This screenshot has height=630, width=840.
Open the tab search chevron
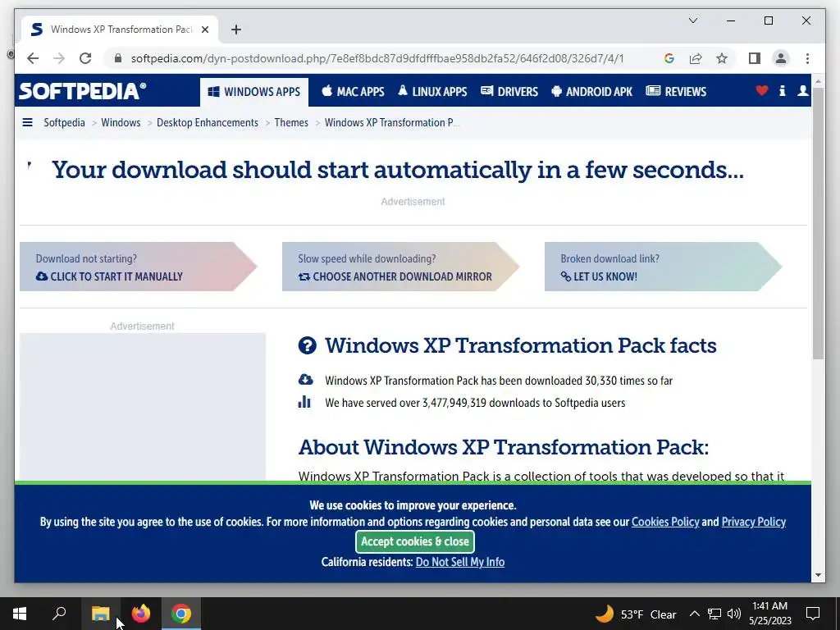pyautogui.click(x=692, y=21)
